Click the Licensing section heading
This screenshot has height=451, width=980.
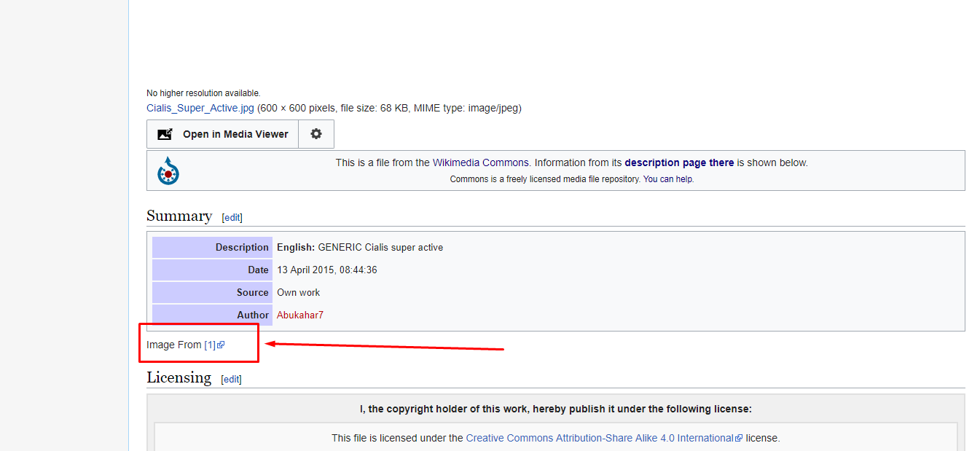click(x=179, y=377)
